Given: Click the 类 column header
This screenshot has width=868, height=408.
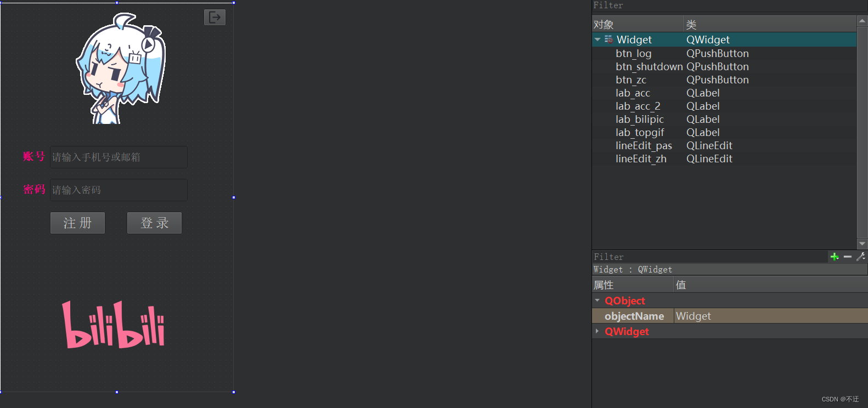Looking at the screenshot, I should click(x=770, y=24).
